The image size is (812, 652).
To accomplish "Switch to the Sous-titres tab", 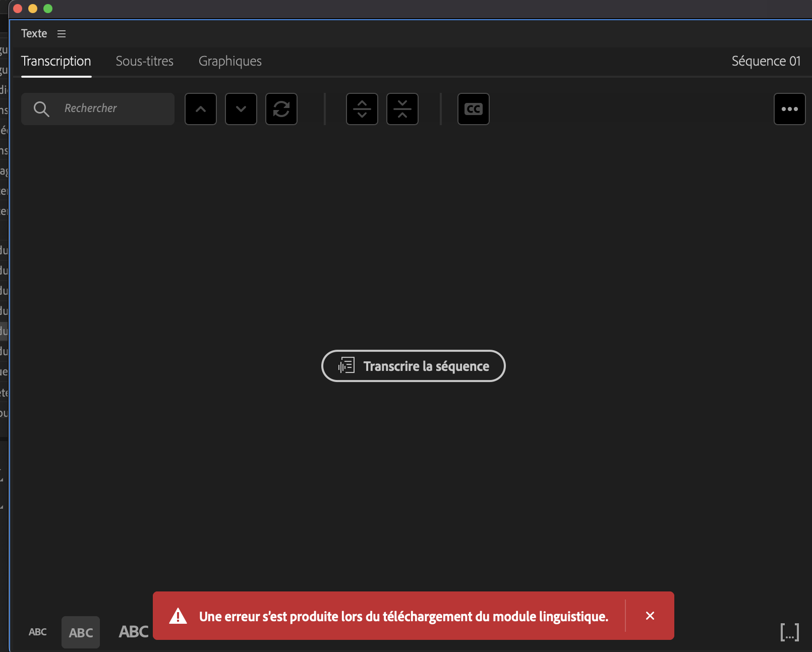I will 144,61.
